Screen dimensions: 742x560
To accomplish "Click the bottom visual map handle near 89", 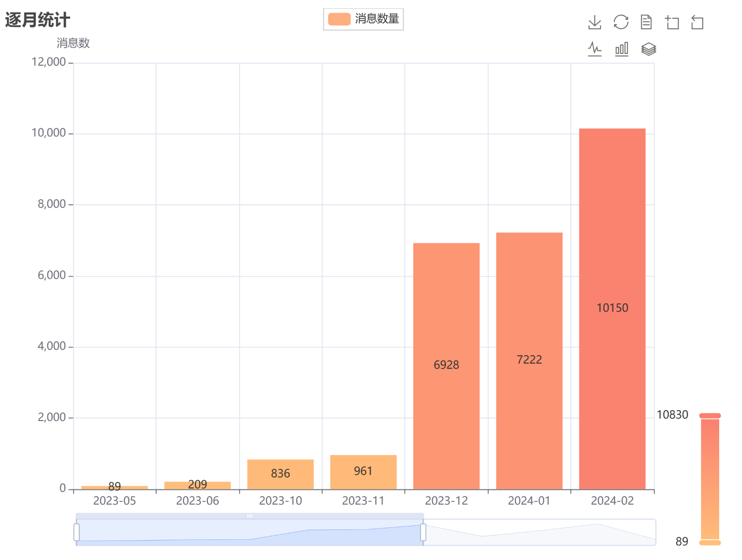I will (x=710, y=542).
